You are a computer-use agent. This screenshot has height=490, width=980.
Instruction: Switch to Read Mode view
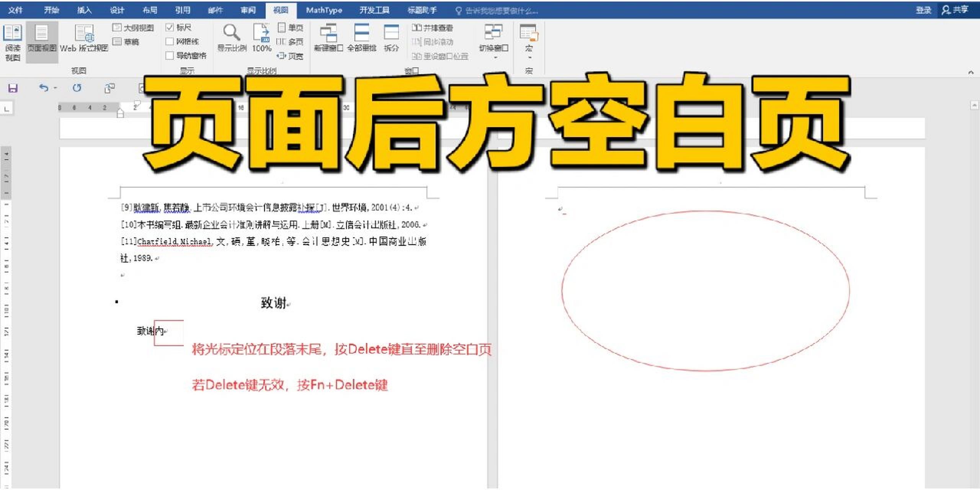(x=13, y=42)
